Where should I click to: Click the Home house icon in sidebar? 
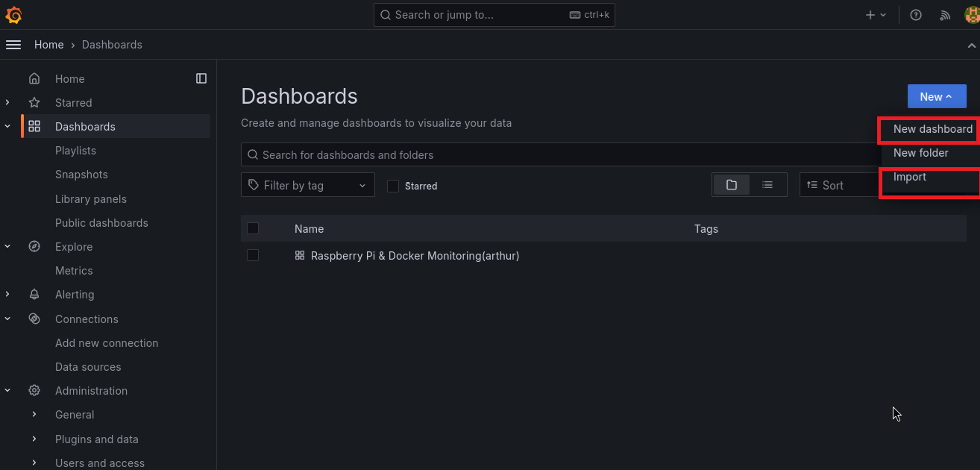pos(34,79)
